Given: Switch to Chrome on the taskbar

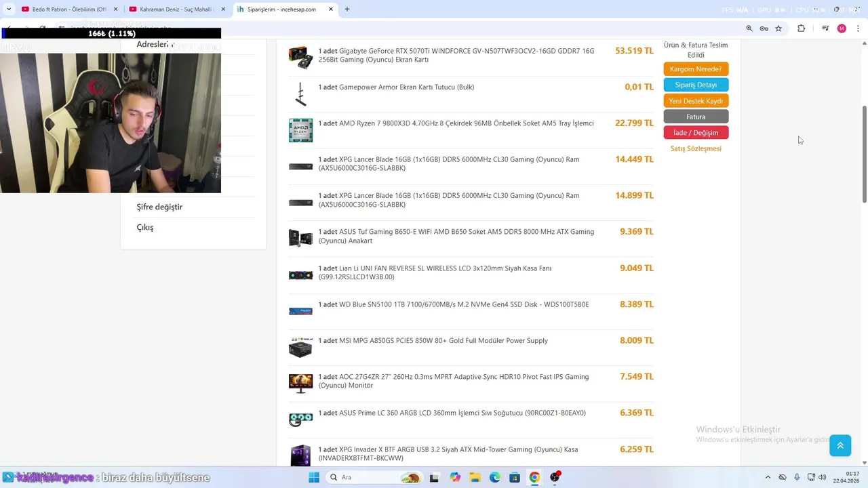Looking at the screenshot, I should tap(534, 477).
